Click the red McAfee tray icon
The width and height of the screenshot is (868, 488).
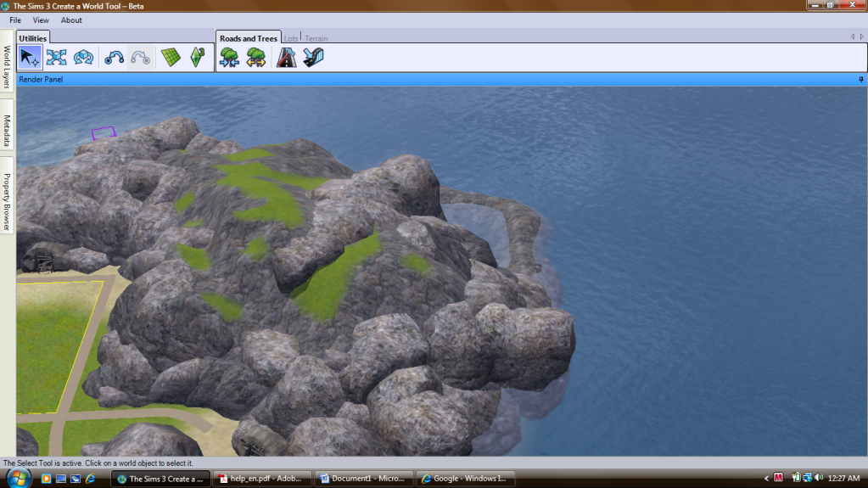[x=778, y=478]
